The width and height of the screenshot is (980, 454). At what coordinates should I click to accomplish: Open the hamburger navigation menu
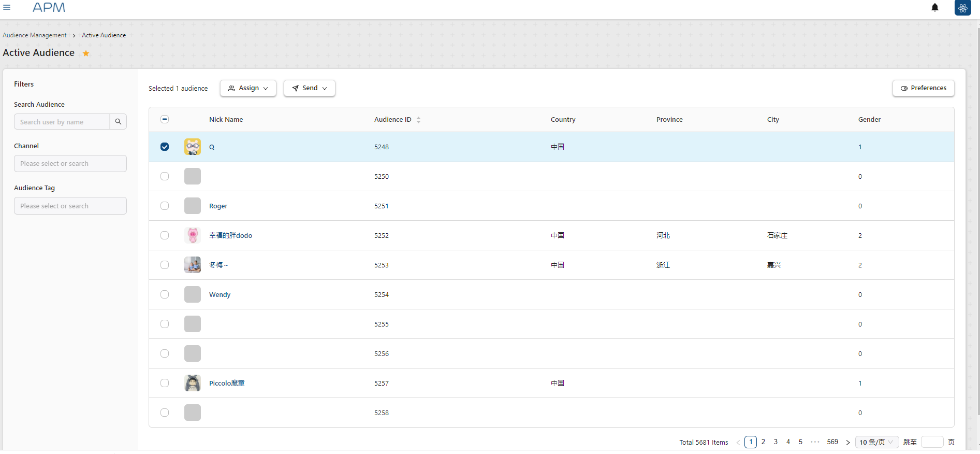pyautogui.click(x=7, y=7)
